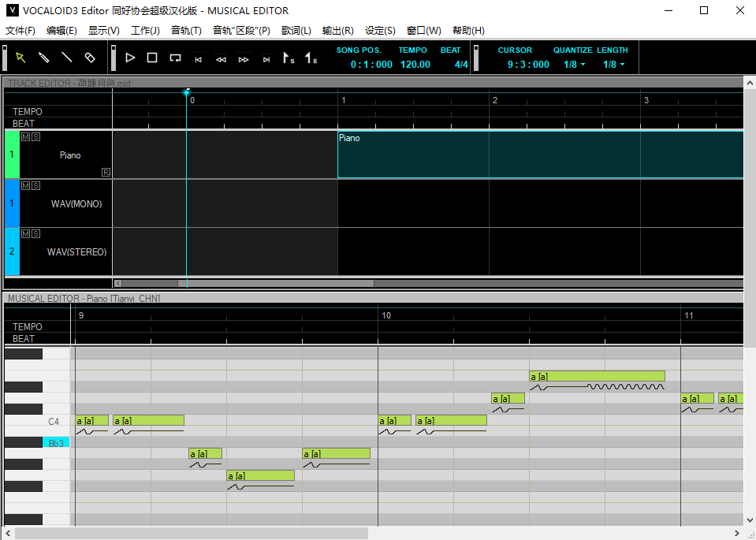Mute the WAV(MONO) track
Viewport: 756px width, 540px height.
[25, 185]
